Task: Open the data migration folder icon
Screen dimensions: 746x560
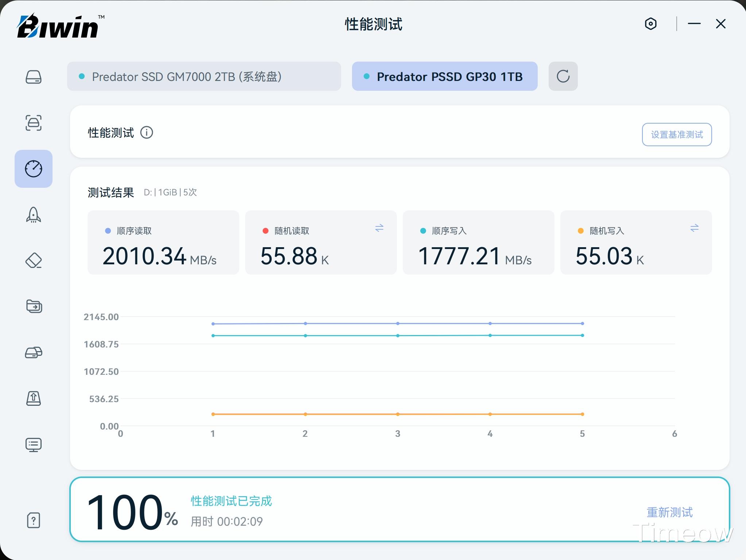Action: pyautogui.click(x=34, y=306)
